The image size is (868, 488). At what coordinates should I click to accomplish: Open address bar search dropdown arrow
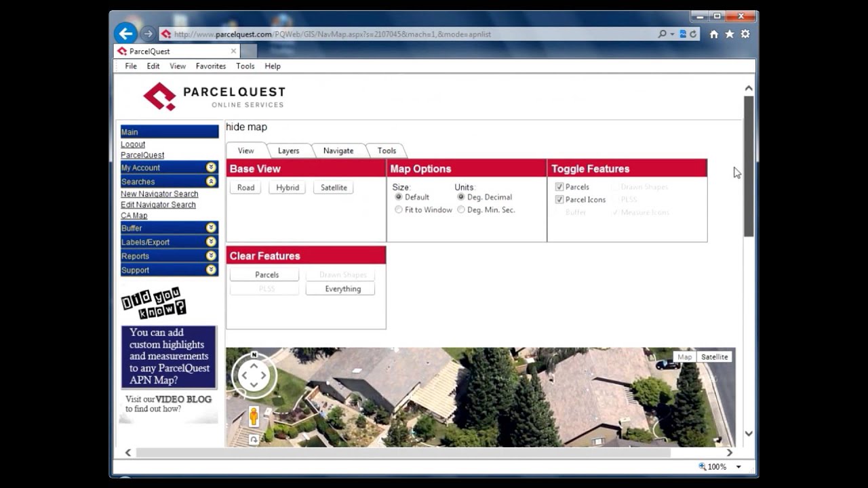[x=672, y=34]
